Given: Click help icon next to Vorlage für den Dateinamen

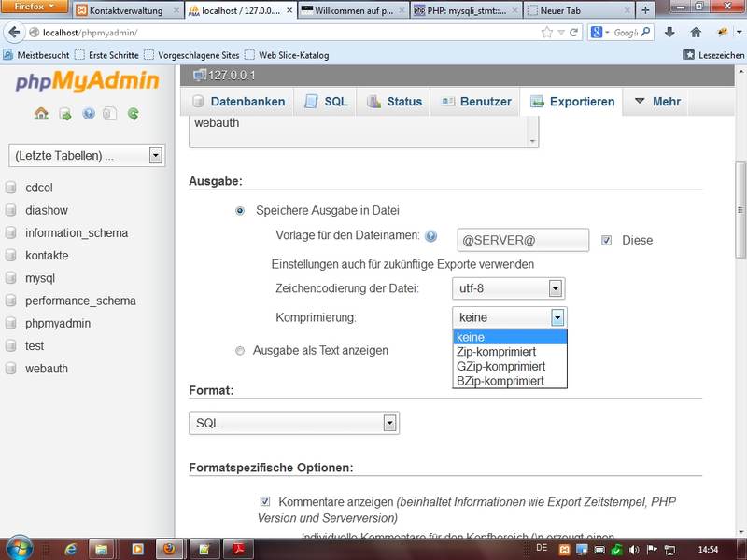Looking at the screenshot, I should tap(430, 237).
